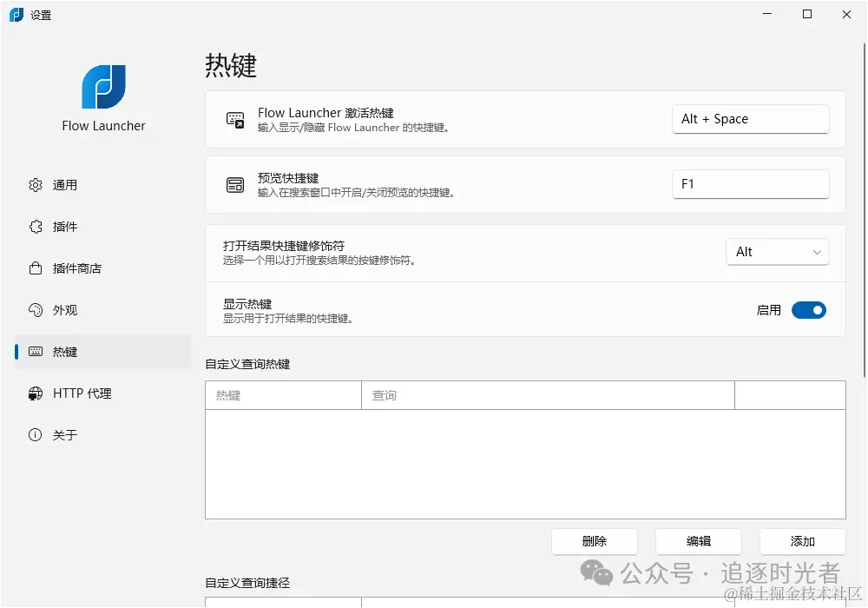
Task: Click the palette icon beside 外观
Action: (36, 310)
